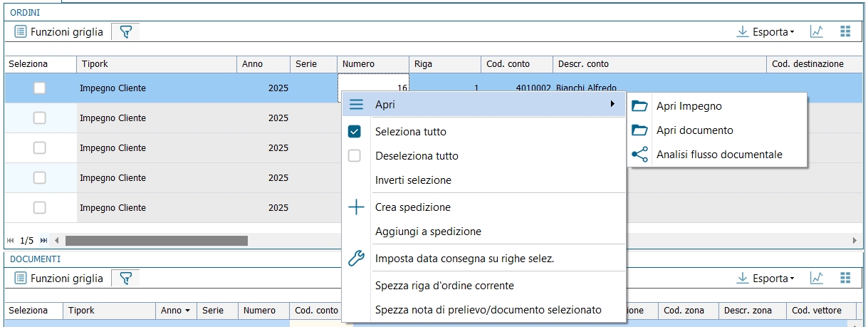Open the chart icon in DOCUMENTI toolbar
The height and width of the screenshot is (327, 868).
817,278
